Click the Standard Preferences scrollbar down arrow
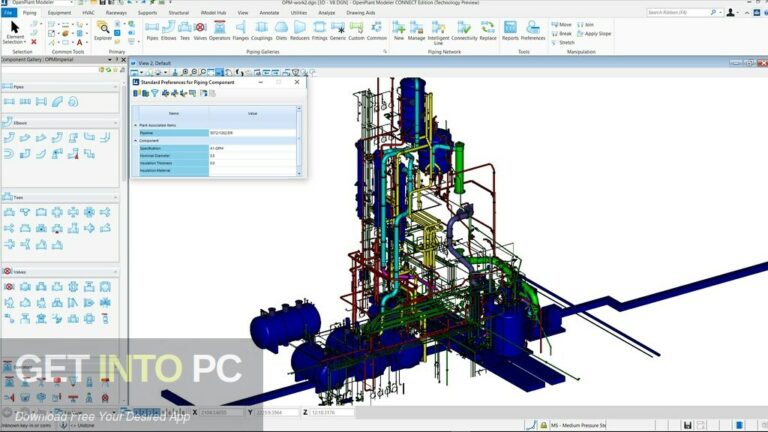The height and width of the screenshot is (432, 768). click(299, 173)
